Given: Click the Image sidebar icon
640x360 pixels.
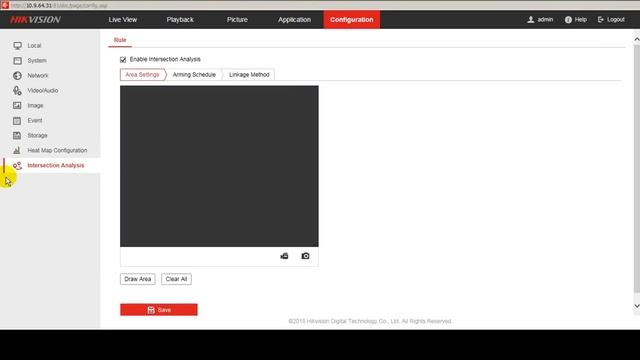Looking at the screenshot, I should (17, 105).
